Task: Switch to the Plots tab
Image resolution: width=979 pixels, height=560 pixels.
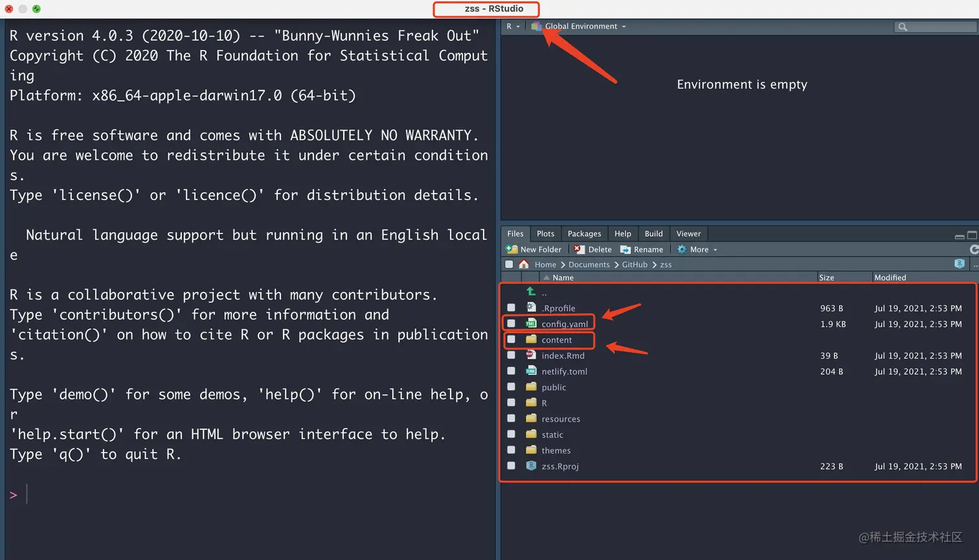Action: [x=545, y=234]
